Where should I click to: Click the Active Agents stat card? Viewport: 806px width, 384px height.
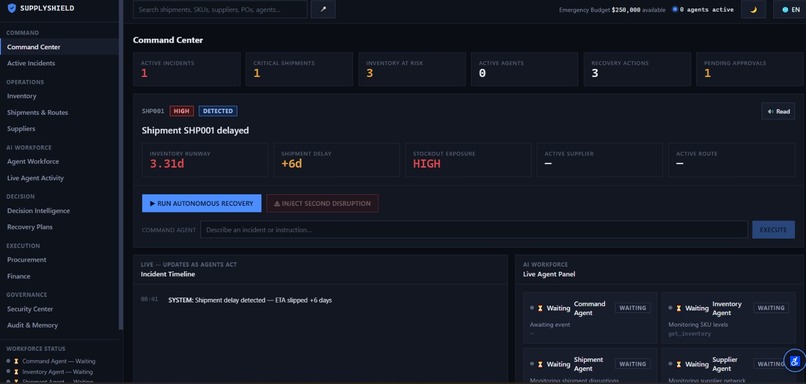coord(524,69)
